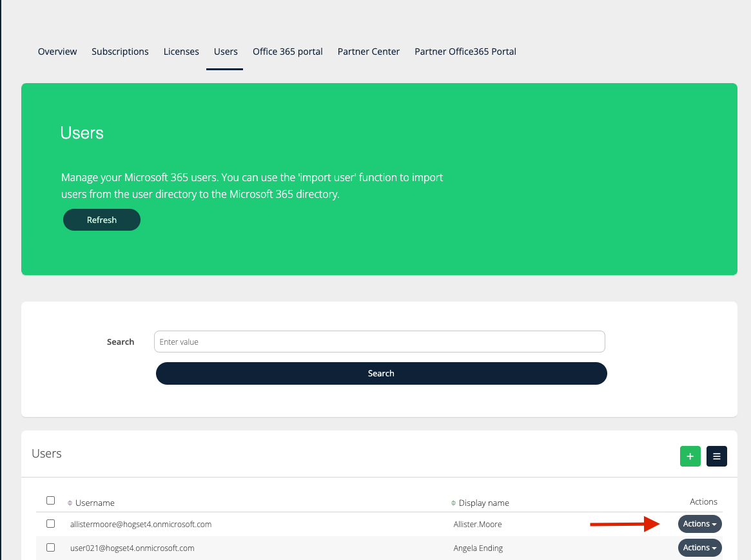Navigate to the Partner Center tab
Image resolution: width=751 pixels, height=560 pixels.
(369, 52)
